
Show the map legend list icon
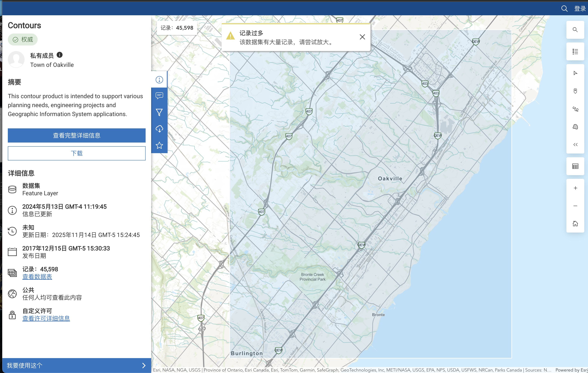pos(575,52)
